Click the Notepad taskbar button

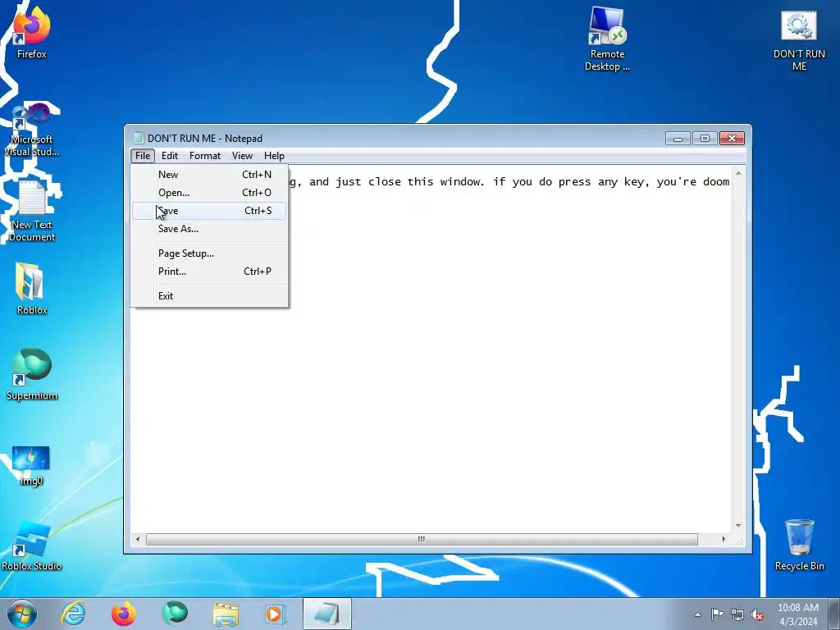pyautogui.click(x=327, y=614)
